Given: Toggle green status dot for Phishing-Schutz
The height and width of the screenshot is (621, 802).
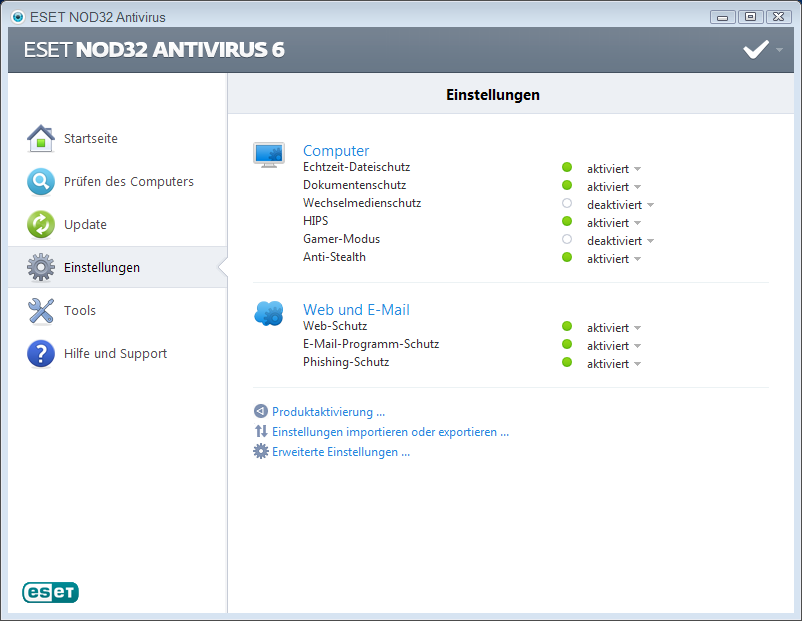Looking at the screenshot, I should pos(567,362).
